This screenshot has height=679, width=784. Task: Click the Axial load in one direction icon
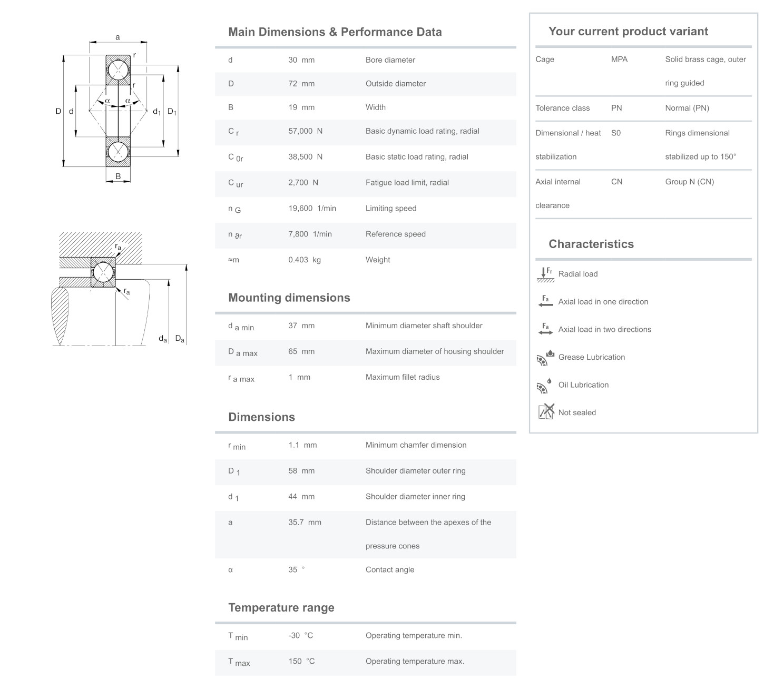click(x=545, y=301)
